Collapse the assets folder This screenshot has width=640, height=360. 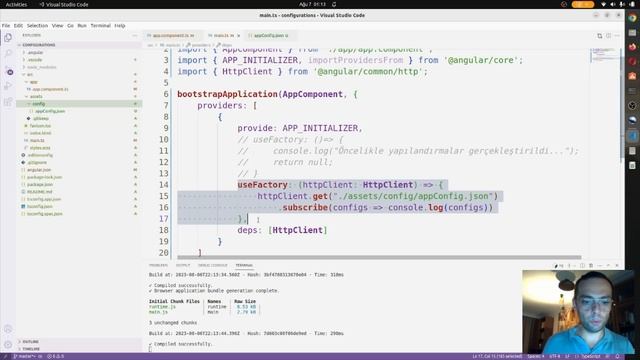(x=36, y=97)
